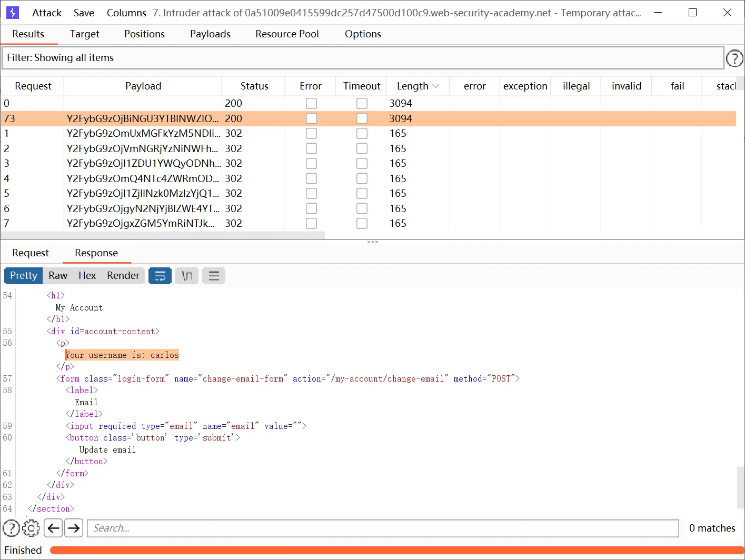
Task: Click the Filter: Showing all items bar
Action: tap(363, 58)
